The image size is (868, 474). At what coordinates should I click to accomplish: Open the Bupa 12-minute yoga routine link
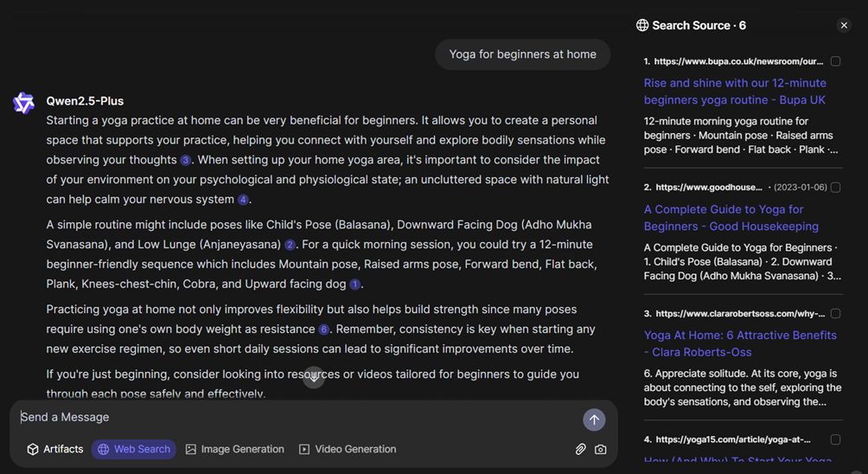(x=735, y=91)
